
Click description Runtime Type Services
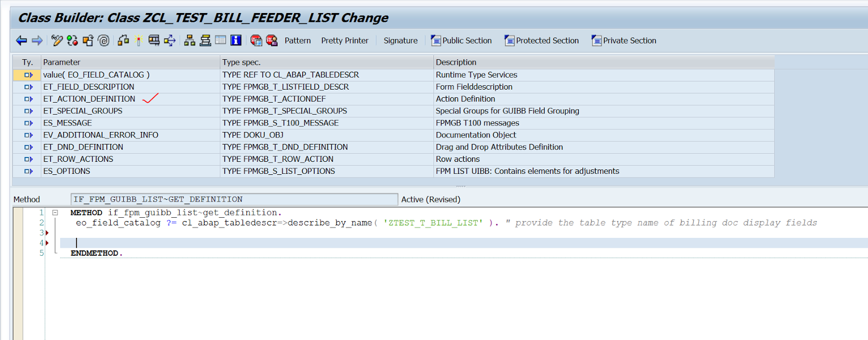pyautogui.click(x=476, y=75)
